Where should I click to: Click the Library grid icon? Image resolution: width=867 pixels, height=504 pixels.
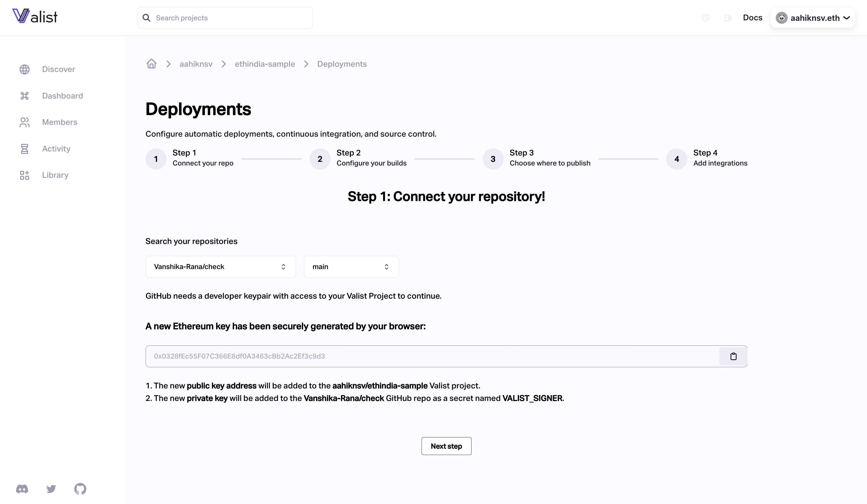[x=24, y=175]
